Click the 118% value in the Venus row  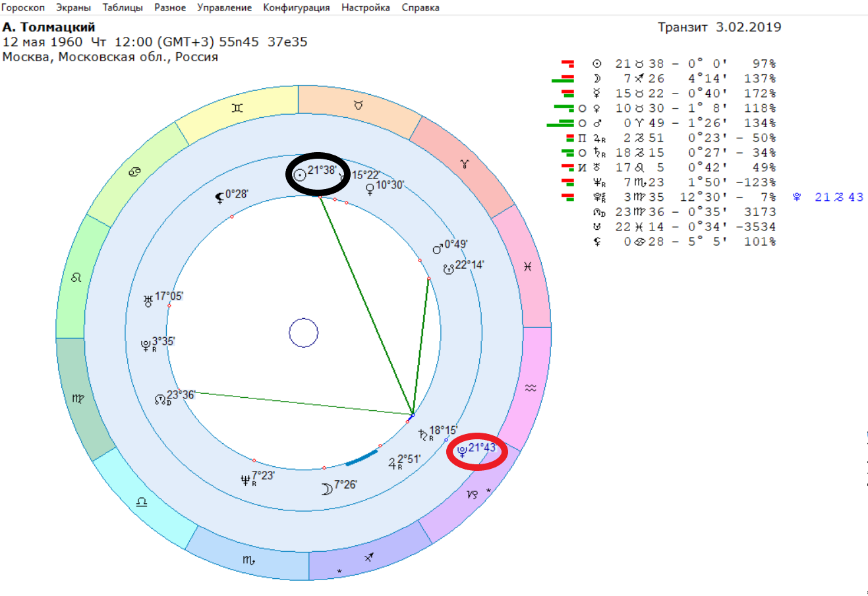761,109
